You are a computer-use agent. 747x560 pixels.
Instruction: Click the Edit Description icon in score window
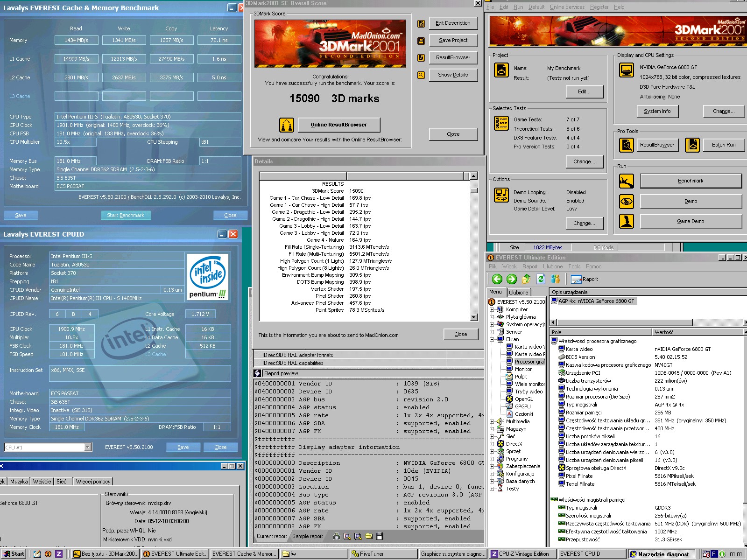point(421,23)
